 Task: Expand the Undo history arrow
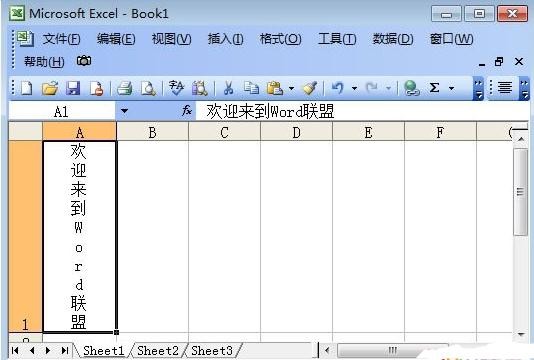coord(355,89)
